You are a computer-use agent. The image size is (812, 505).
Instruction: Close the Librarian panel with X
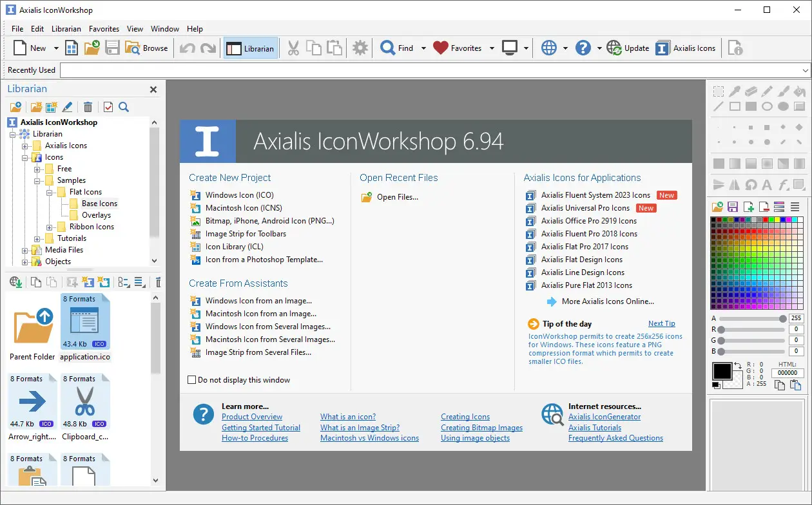click(x=153, y=90)
